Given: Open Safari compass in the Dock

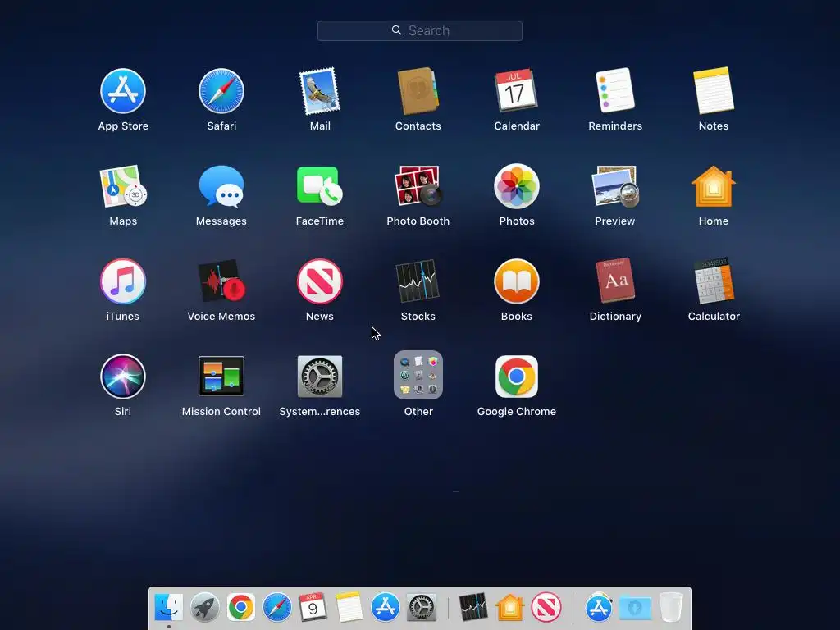Looking at the screenshot, I should pyautogui.click(x=277, y=608).
